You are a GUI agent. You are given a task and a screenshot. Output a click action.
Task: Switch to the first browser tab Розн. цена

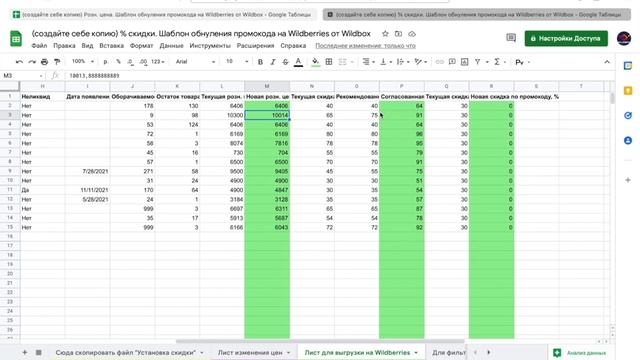click(162, 14)
